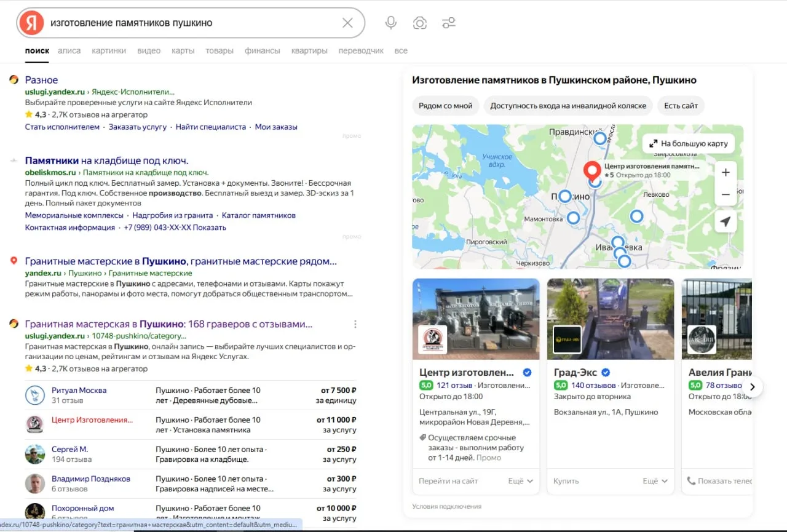This screenshot has height=532, width=787.
Task: Toggle the 'Есть сайт' filter
Action: click(x=681, y=106)
